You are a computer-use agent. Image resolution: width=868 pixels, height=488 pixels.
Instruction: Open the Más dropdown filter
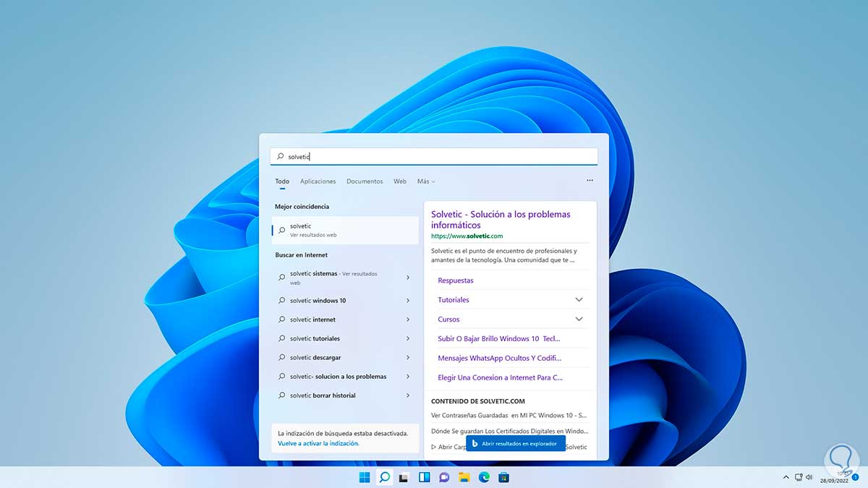(x=426, y=181)
